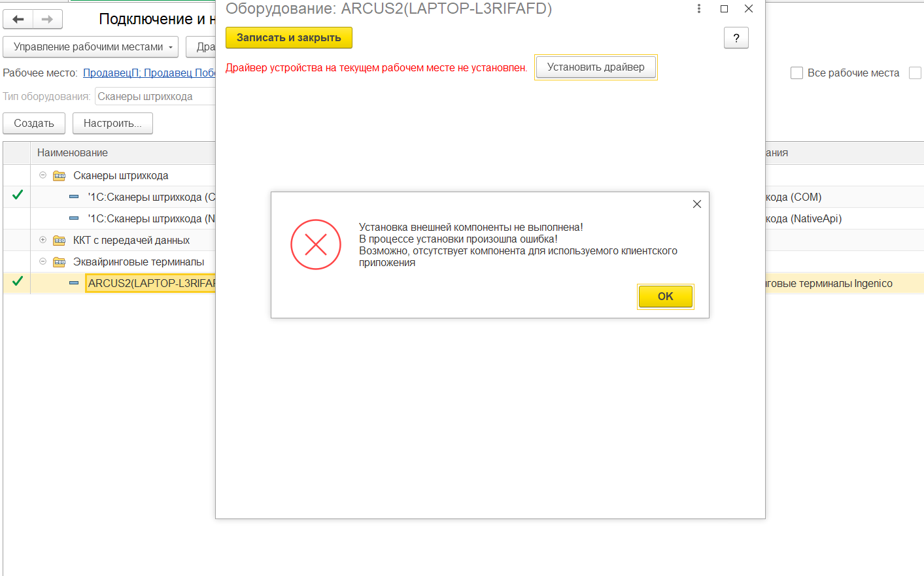924x576 pixels.
Task: Open help with the question mark button
Action: pos(736,39)
